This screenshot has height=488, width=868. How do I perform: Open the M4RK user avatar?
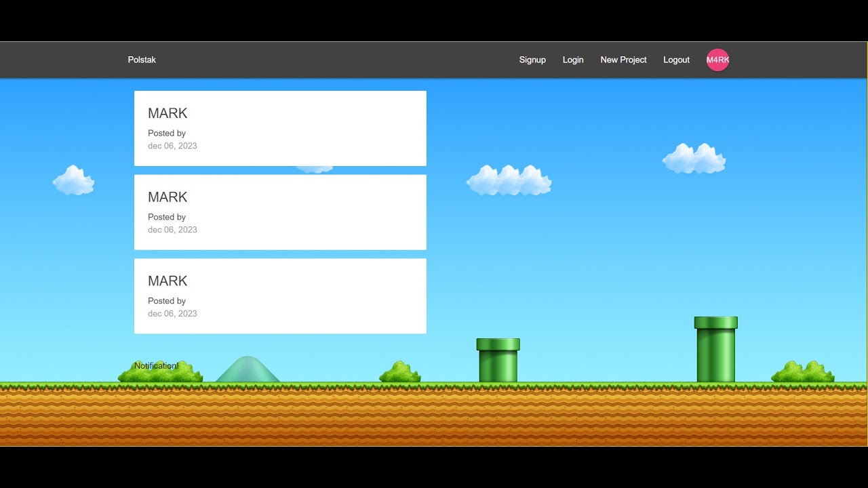click(x=717, y=60)
